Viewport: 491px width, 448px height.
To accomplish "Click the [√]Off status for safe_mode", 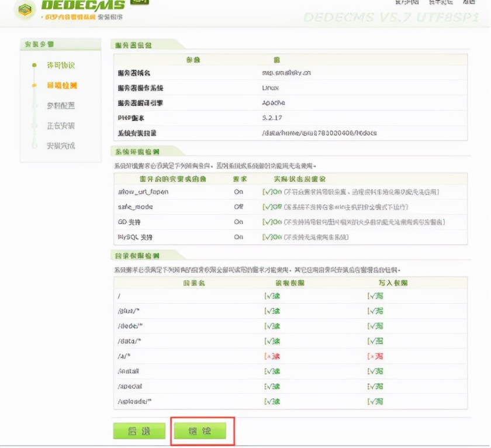I will 272,207.
